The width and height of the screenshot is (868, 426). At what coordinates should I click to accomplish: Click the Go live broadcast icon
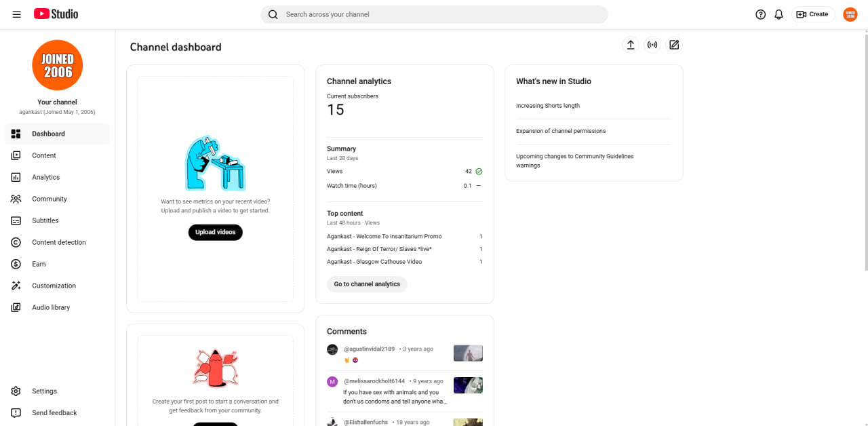click(x=652, y=45)
